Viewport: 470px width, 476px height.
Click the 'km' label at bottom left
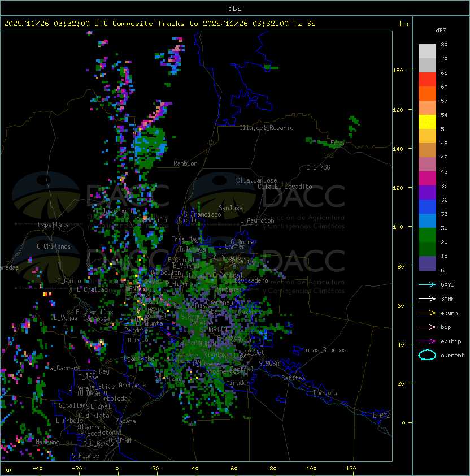click(8, 470)
